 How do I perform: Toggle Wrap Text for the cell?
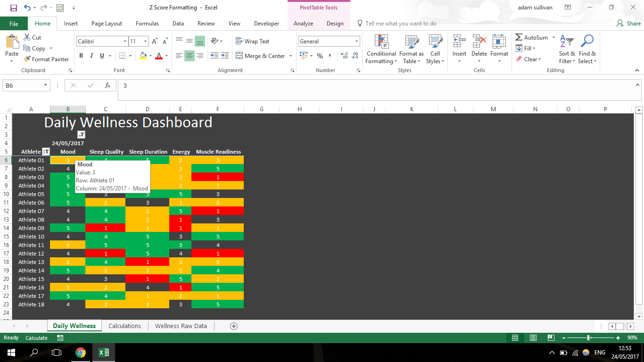point(252,41)
